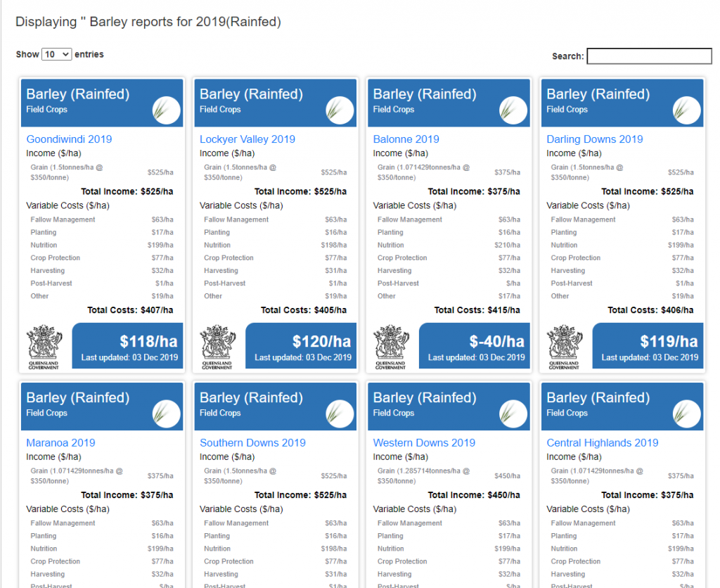Click the $118/ha gross margin panel
Screen dimensions: 720x588
(128, 347)
